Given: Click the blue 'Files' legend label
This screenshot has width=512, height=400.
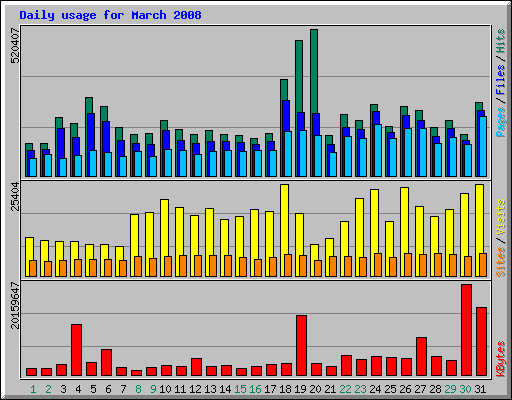Looking at the screenshot, I should pos(501,80).
